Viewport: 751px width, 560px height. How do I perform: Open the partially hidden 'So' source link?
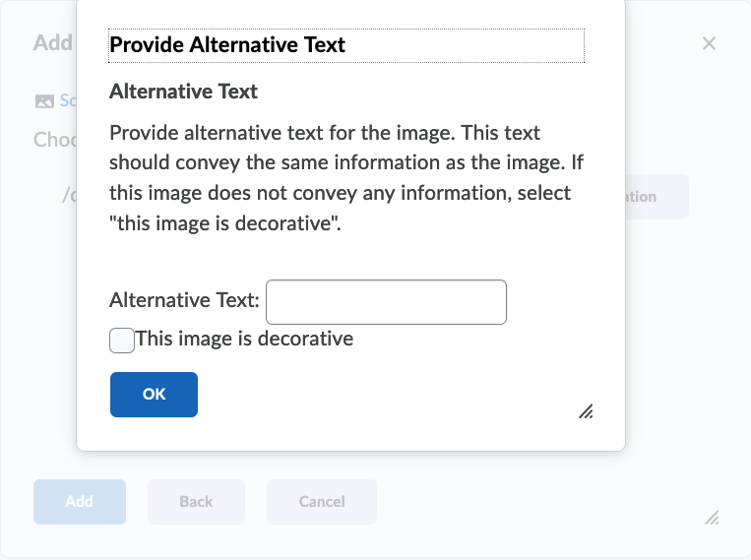[x=68, y=100]
